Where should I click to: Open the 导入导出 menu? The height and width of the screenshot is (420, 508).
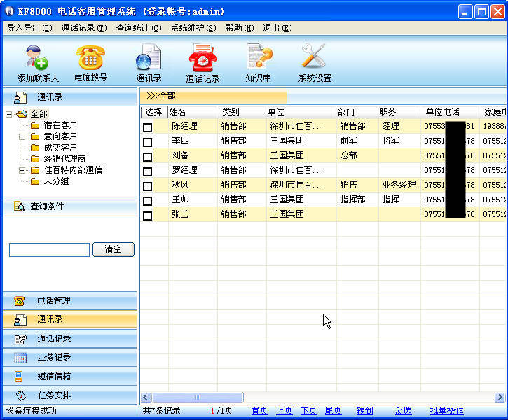pos(29,28)
